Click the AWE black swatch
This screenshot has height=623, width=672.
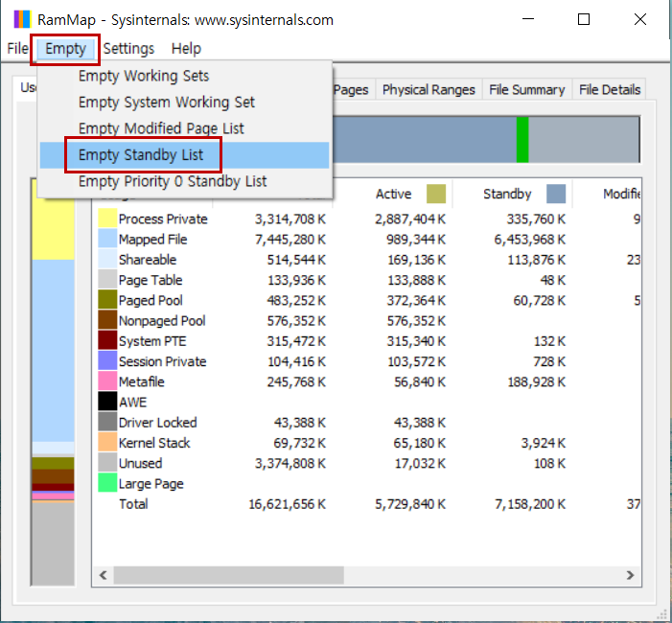107,402
